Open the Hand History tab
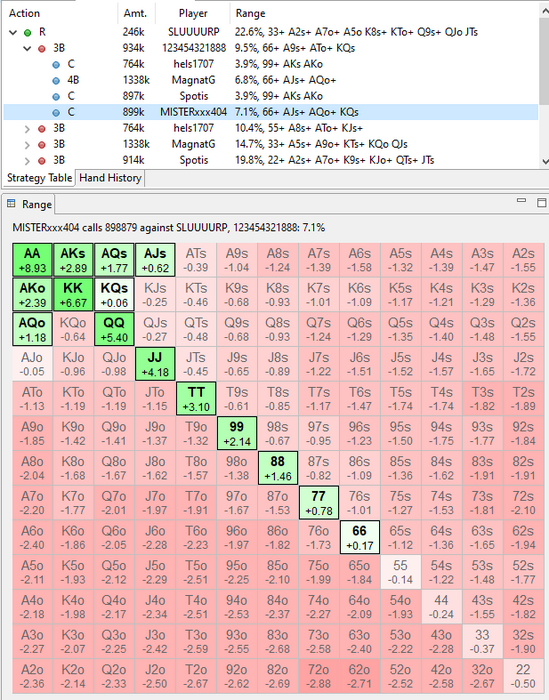 (x=110, y=178)
